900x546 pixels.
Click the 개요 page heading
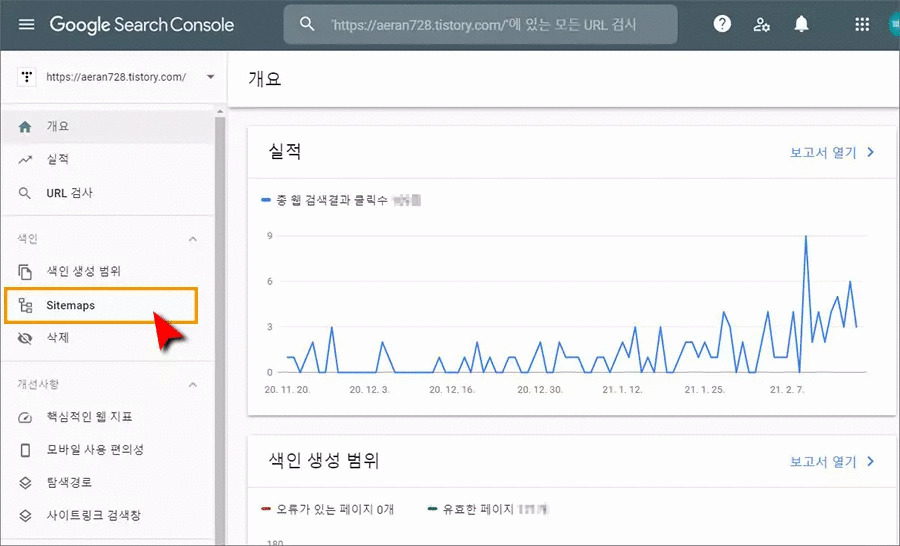tap(265, 78)
